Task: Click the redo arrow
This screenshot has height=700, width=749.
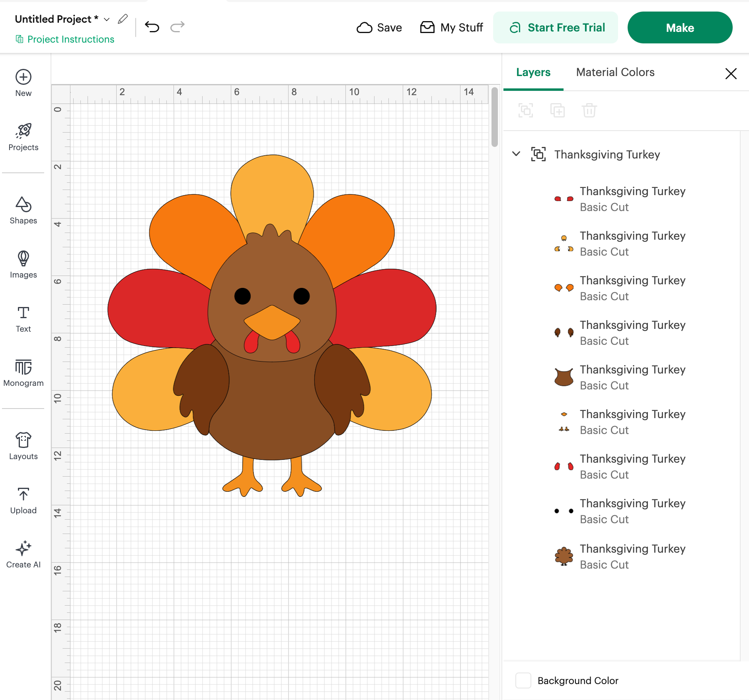Action: click(177, 27)
